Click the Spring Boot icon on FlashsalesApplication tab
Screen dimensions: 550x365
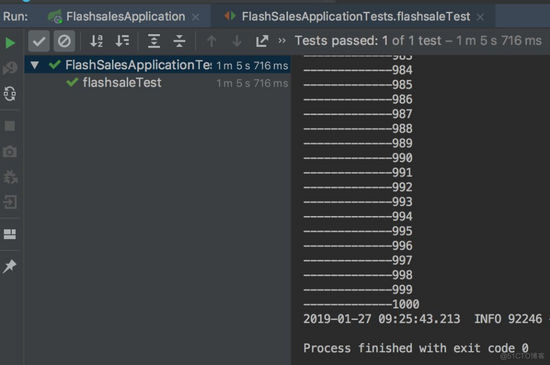click(x=55, y=17)
